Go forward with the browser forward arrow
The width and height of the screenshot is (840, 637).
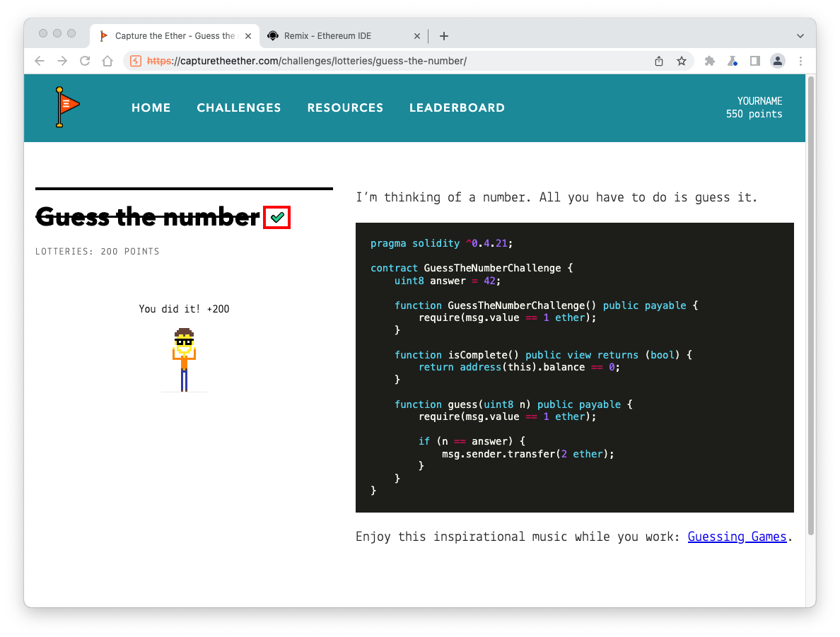[62, 61]
